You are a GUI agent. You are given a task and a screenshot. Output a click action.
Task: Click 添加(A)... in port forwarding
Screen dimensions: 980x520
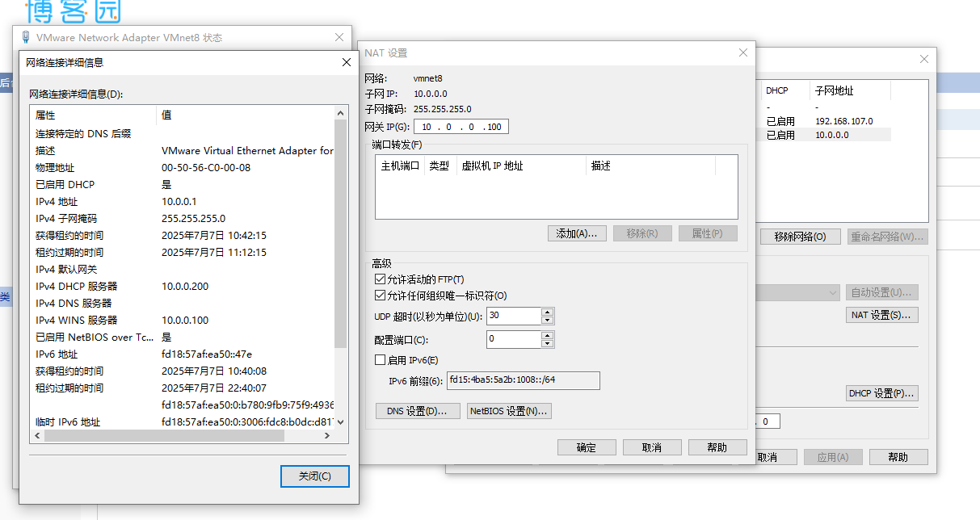coord(576,233)
